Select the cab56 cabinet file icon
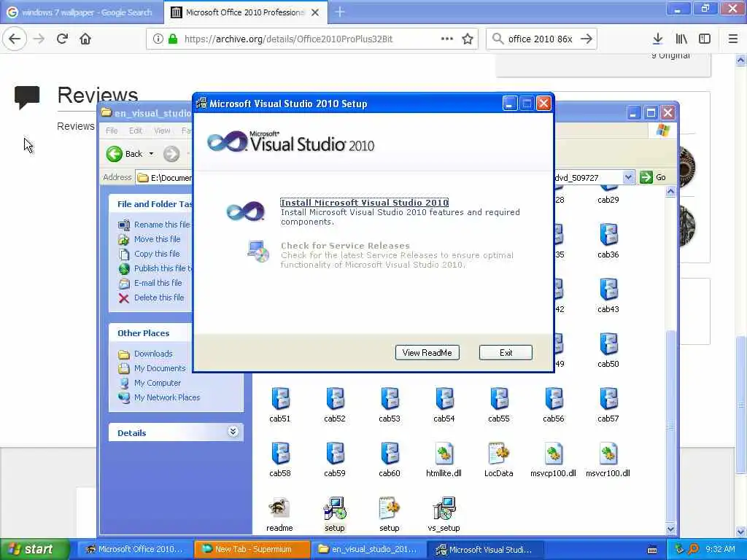 (554, 399)
